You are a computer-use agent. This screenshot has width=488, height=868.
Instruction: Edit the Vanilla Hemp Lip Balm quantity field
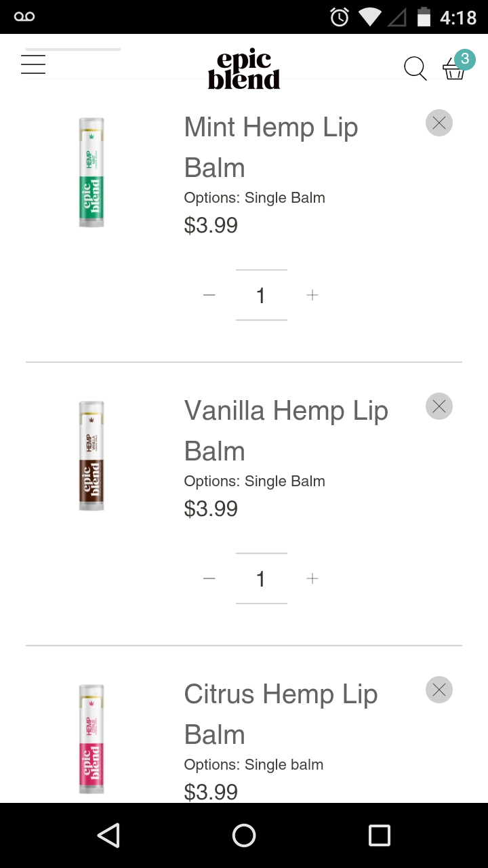(x=261, y=578)
